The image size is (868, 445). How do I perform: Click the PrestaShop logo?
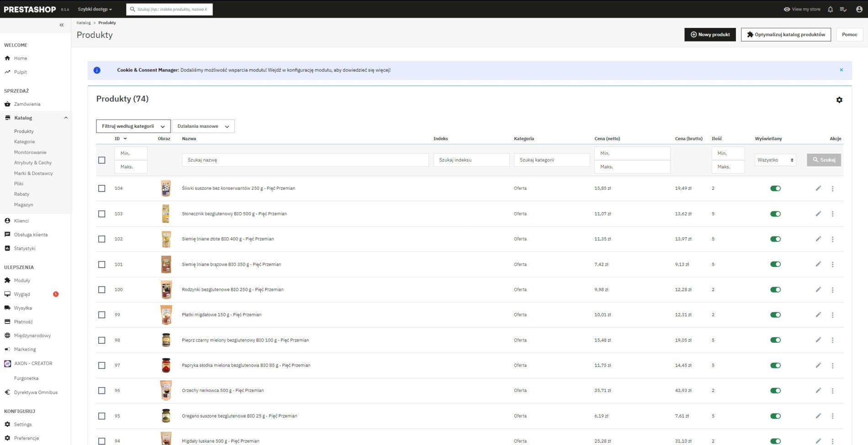pyautogui.click(x=30, y=9)
